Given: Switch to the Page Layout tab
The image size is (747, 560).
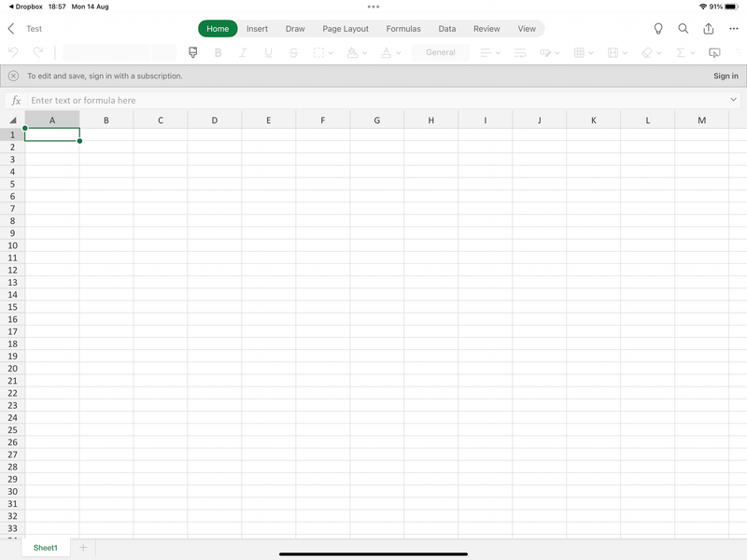Looking at the screenshot, I should click(345, 29).
